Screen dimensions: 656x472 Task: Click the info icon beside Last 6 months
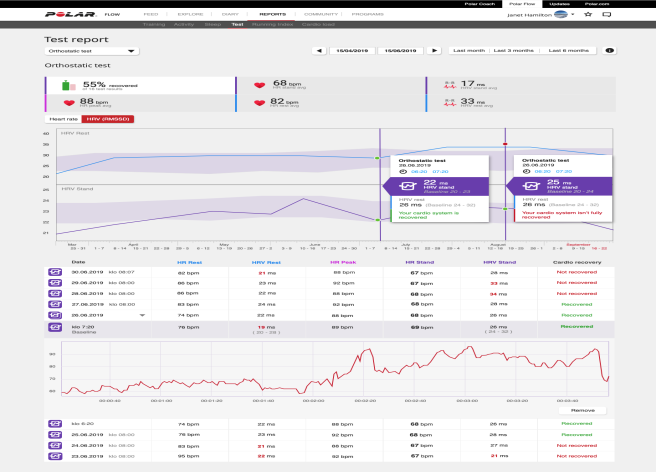610,50
